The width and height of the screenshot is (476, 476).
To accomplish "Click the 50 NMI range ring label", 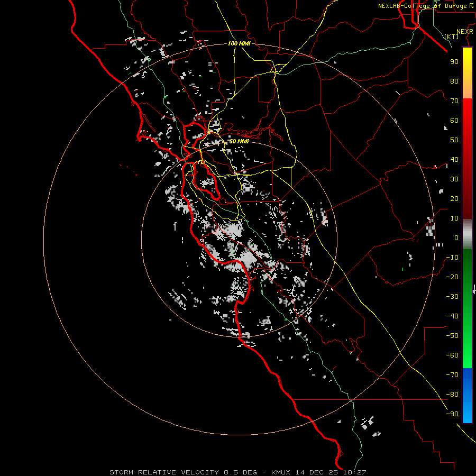I will (x=239, y=141).
